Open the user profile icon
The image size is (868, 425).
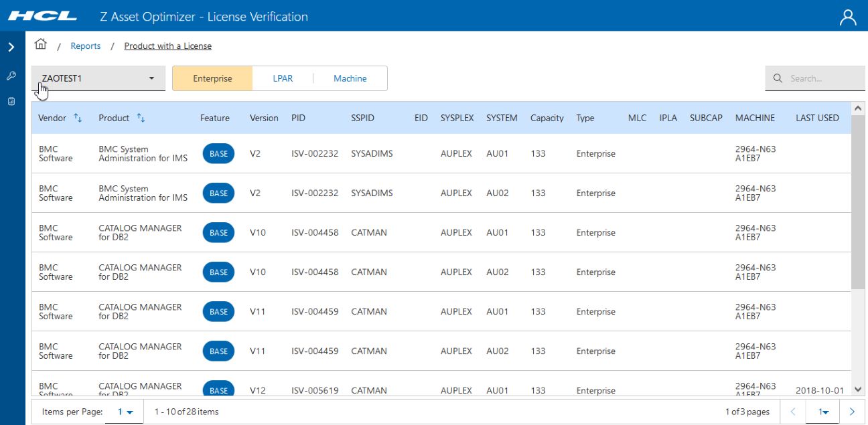point(848,17)
